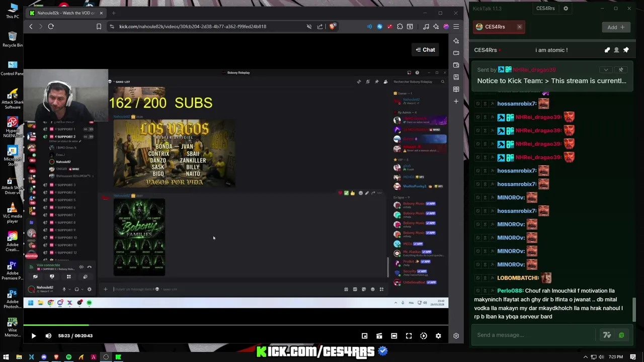Viewport: 644px width, 362px height.
Task: Unpin the pinned notice message
Action: 621,70
